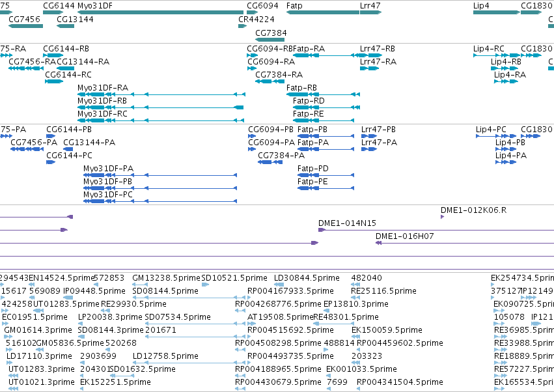Image resolution: width=554 pixels, height=392 pixels.
Task: Click transcript CG7456-RA label
Action: [32, 61]
